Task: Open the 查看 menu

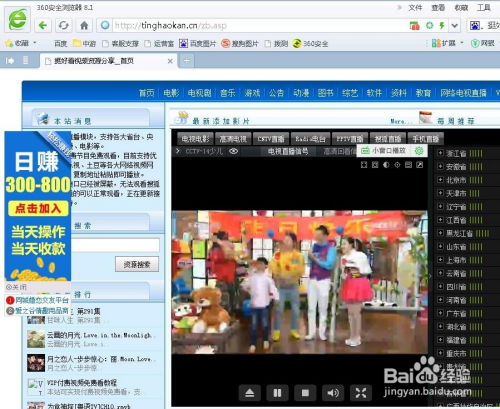Action: (438, 7)
